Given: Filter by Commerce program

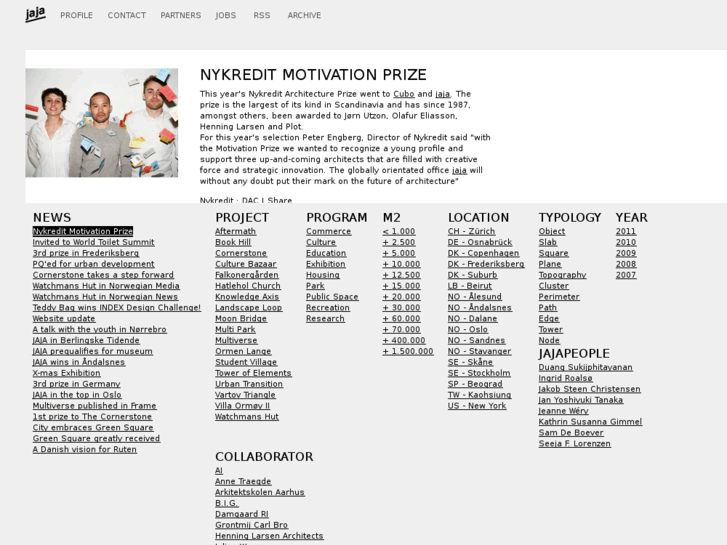Looking at the screenshot, I should 329,231.
